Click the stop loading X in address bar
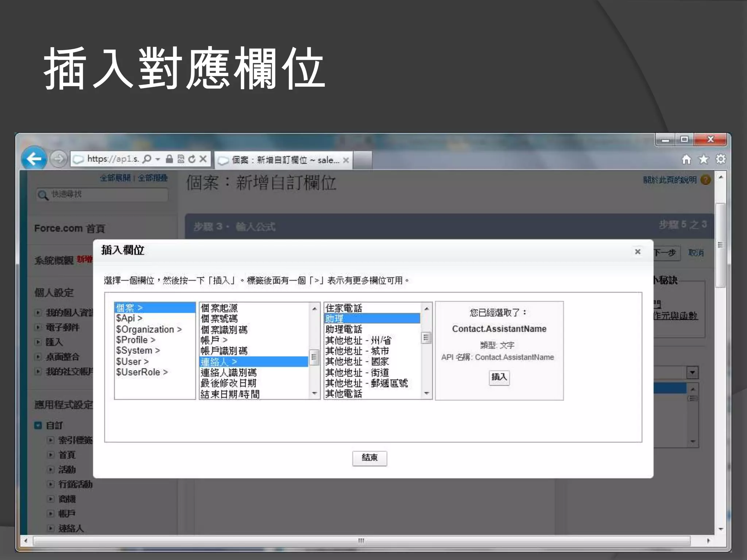747x560 pixels. (x=203, y=159)
